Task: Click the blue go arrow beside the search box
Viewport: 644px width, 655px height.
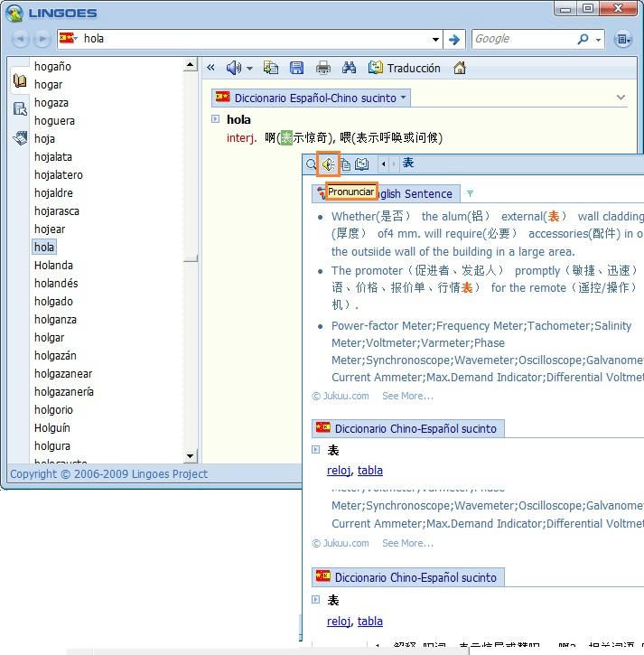Action: (454, 39)
